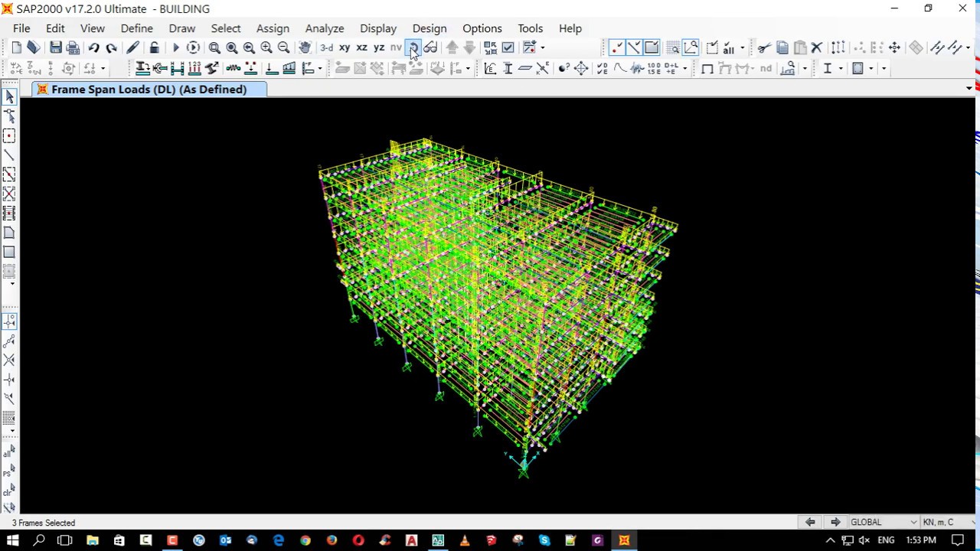Open the Analyze menu

click(x=325, y=28)
